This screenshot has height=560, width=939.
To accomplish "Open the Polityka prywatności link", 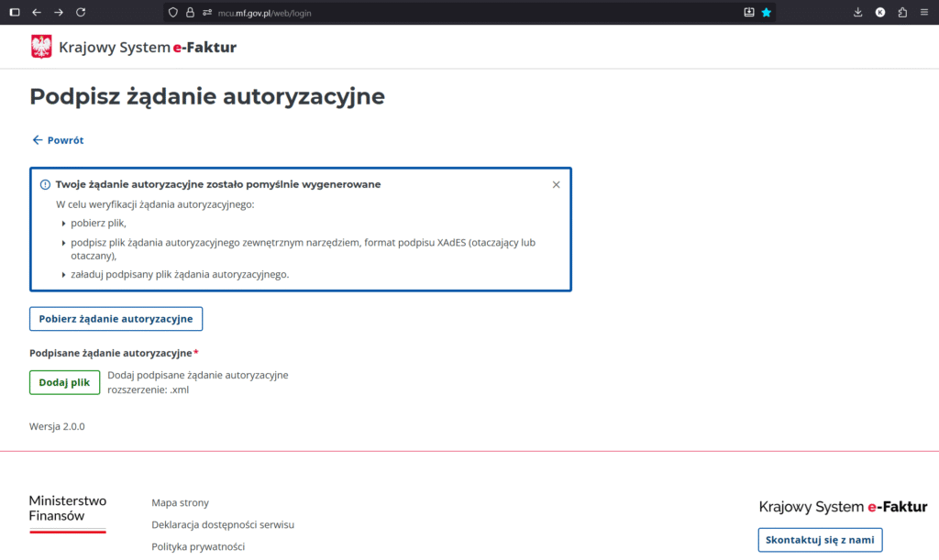I will pyautogui.click(x=198, y=546).
